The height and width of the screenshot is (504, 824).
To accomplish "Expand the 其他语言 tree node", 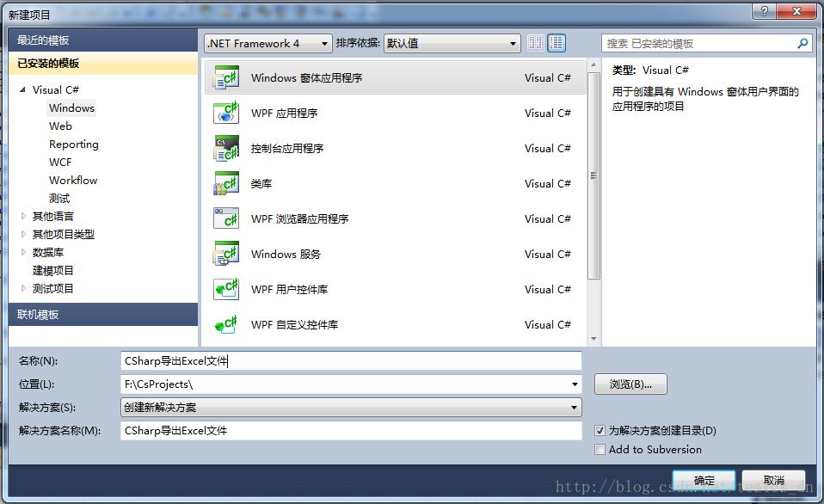I will pyautogui.click(x=23, y=216).
